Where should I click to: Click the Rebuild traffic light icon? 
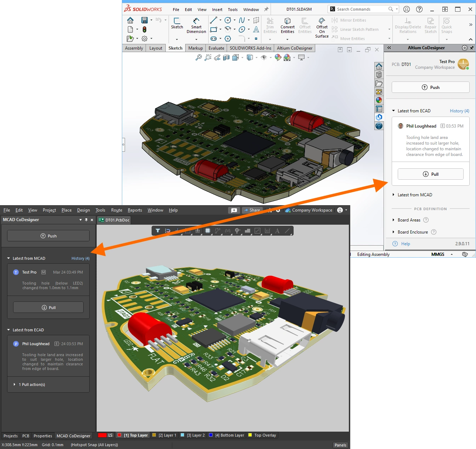pos(144,29)
